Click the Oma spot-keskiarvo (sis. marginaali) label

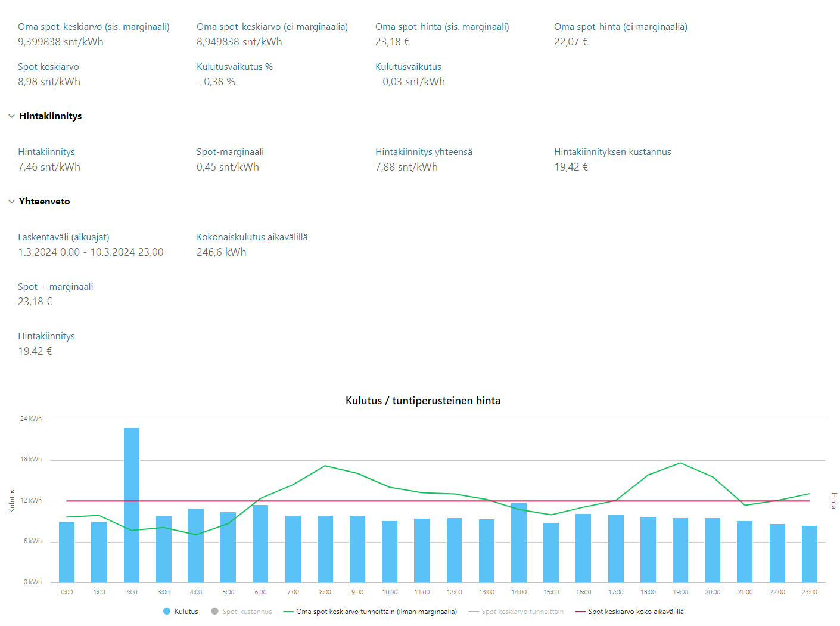pyautogui.click(x=94, y=27)
